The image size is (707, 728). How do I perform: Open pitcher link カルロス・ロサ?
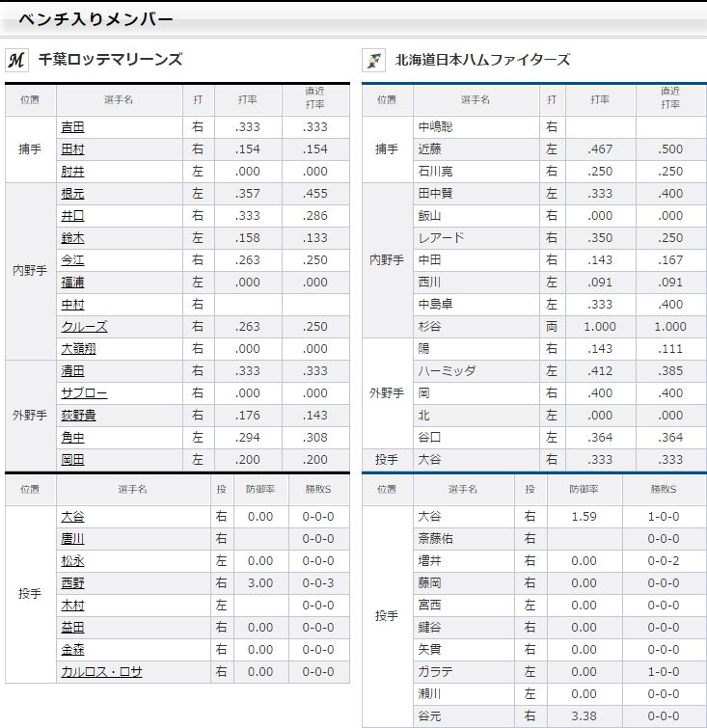[101, 672]
